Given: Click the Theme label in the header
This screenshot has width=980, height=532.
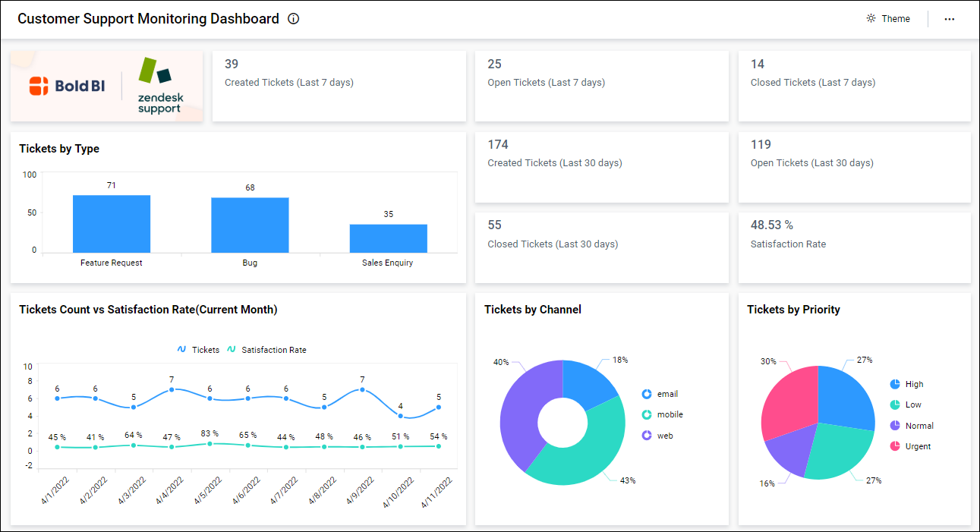Looking at the screenshot, I should (x=895, y=18).
